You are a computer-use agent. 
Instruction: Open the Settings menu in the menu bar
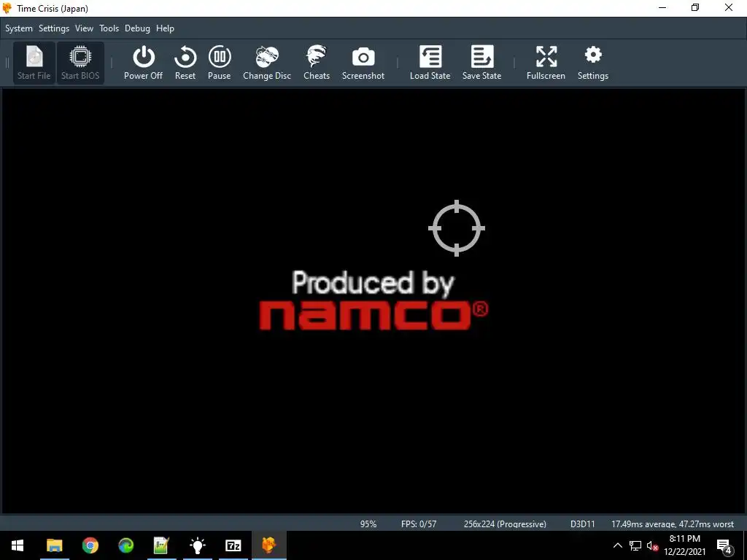point(54,28)
